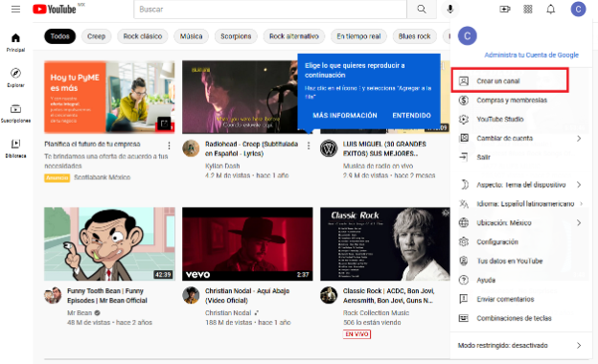This screenshot has width=598, height=364.
Task: Open options for Scotiabank ad video
Action: 169,146
